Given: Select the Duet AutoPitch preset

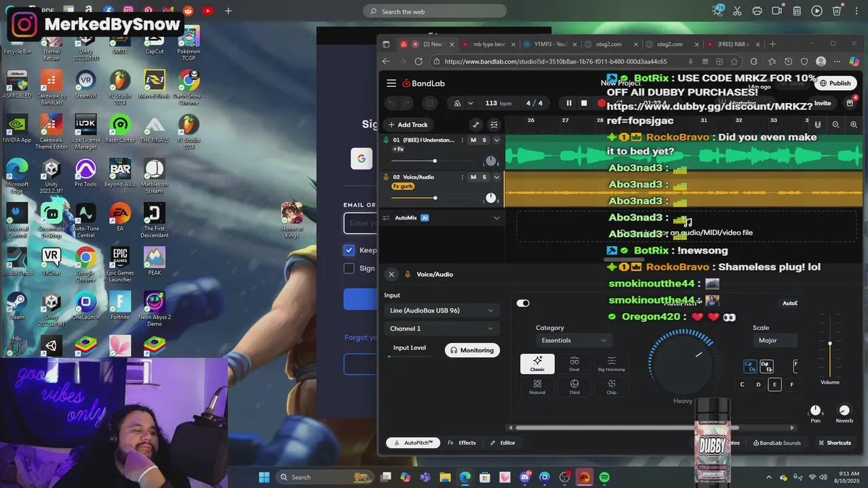Looking at the screenshot, I should click(574, 364).
